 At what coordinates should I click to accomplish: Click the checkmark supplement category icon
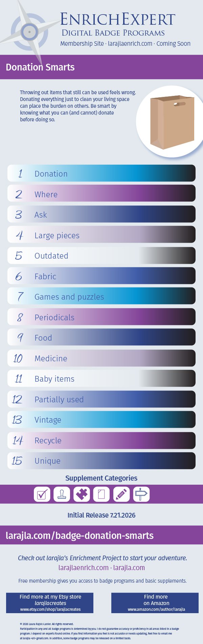coord(42,494)
